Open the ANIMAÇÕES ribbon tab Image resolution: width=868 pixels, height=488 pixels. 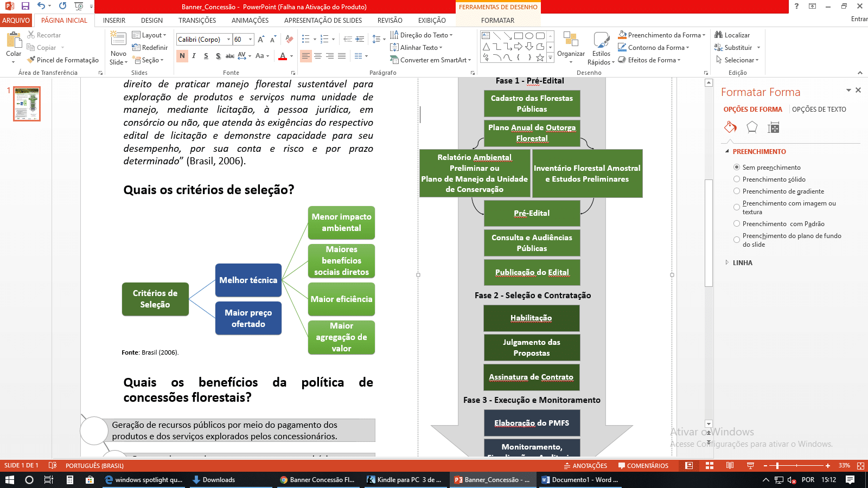pos(250,21)
